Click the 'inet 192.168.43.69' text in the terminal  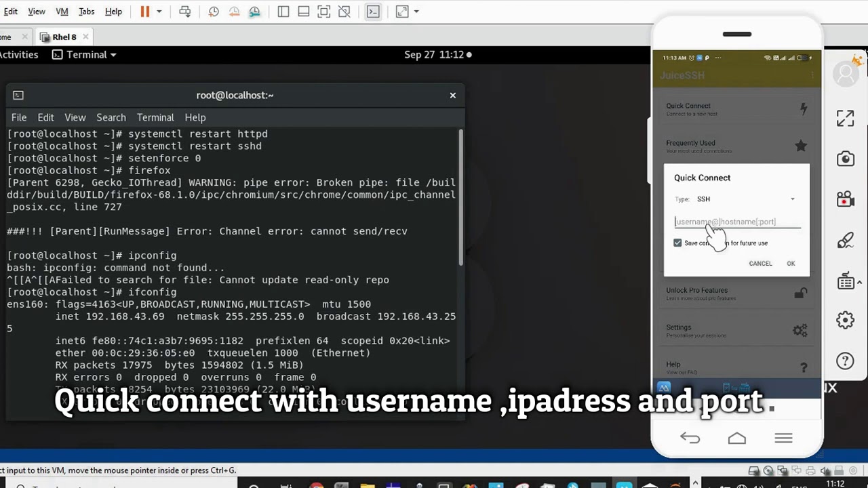110,317
